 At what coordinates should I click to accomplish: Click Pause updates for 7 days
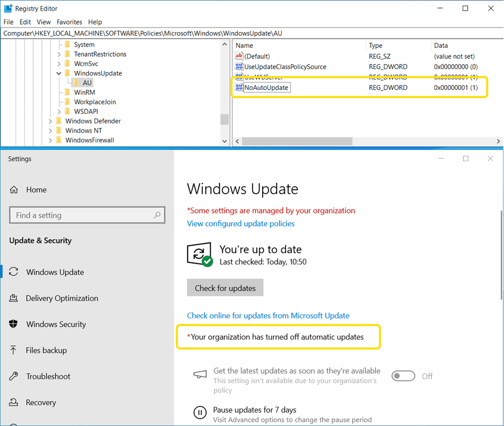tap(255, 410)
